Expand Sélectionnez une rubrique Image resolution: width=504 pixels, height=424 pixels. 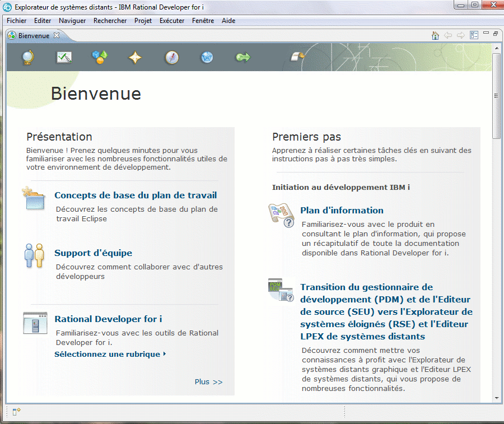click(110, 354)
